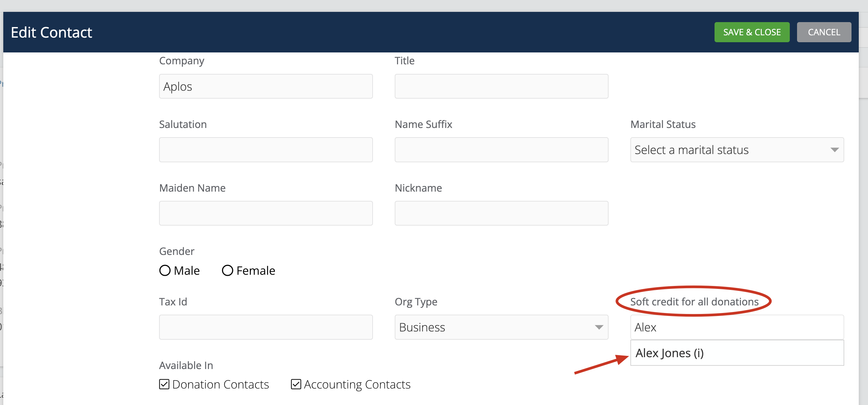Focus the Nickname input field
Screen dimensions: 868x405
coord(501,213)
